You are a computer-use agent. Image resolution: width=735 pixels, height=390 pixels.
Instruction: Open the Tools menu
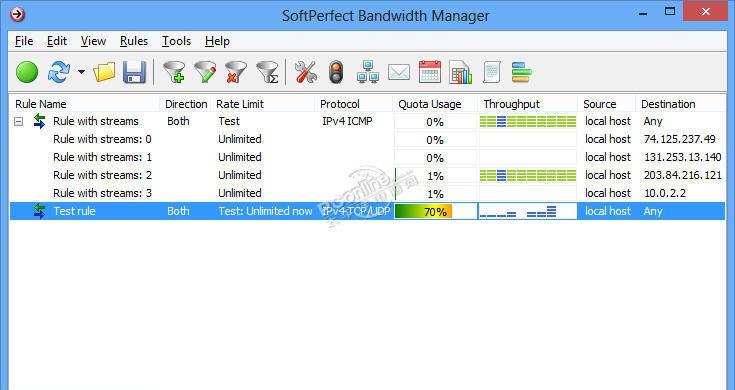pos(176,41)
